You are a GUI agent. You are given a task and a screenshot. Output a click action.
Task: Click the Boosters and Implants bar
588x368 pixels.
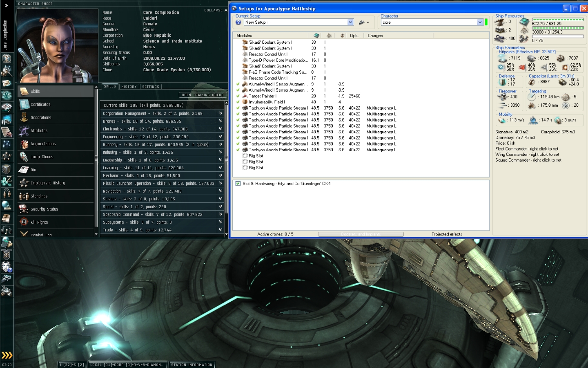(x=361, y=234)
